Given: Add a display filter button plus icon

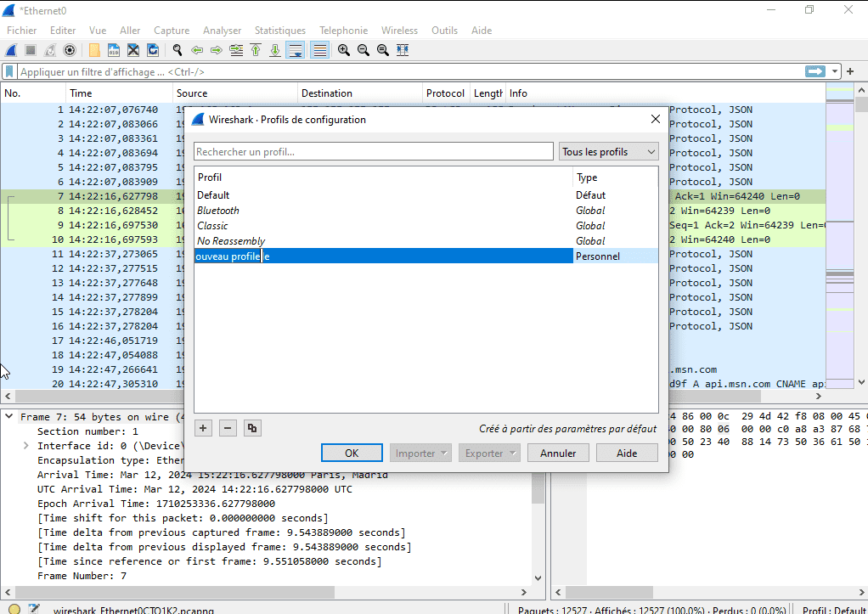Looking at the screenshot, I should pos(850,71).
